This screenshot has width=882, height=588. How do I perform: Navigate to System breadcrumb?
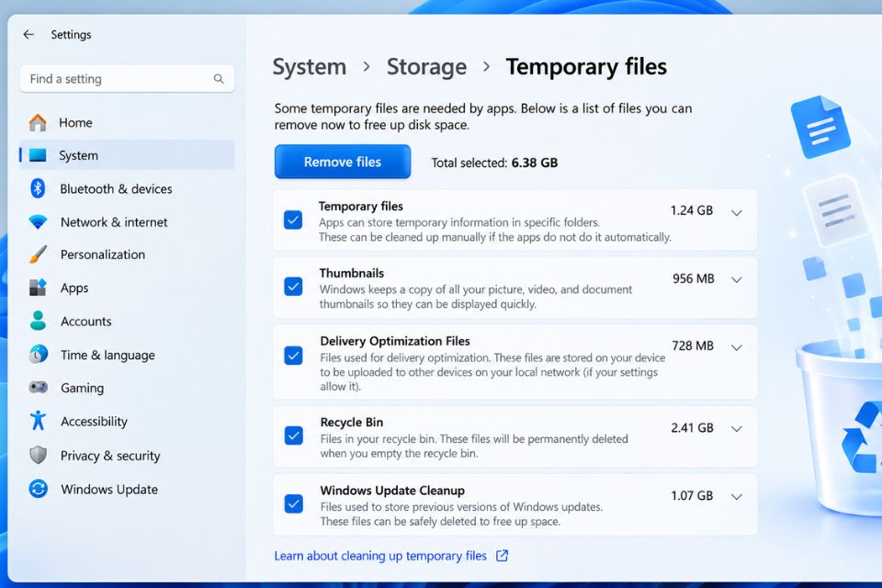pos(310,67)
